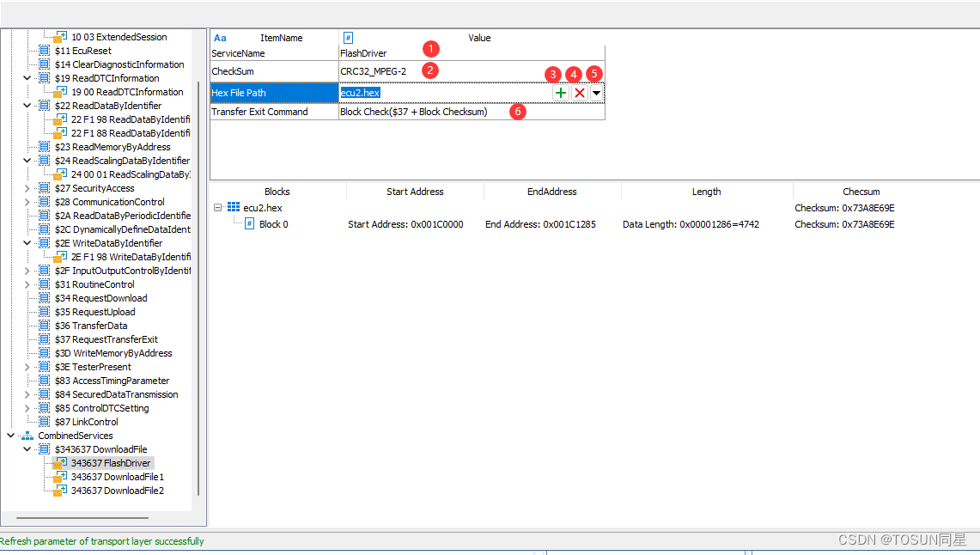Collapse the CombinedServices group
Screen dimensions: 980x555
tap(10, 436)
